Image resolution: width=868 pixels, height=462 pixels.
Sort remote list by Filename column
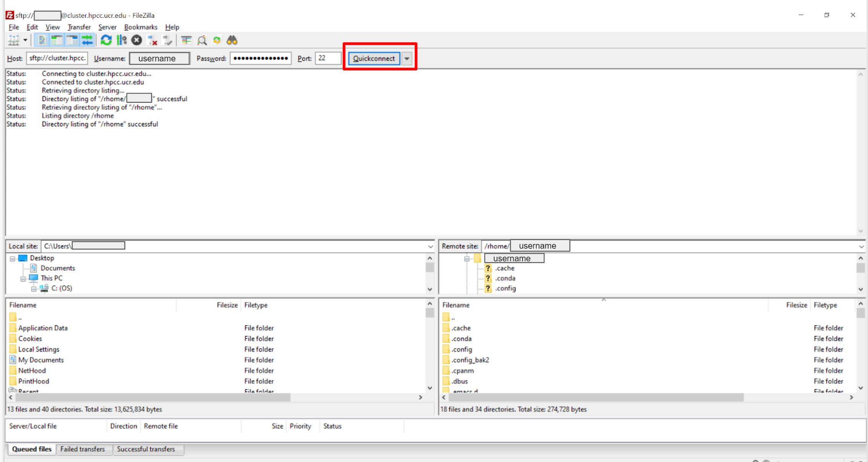(x=603, y=305)
